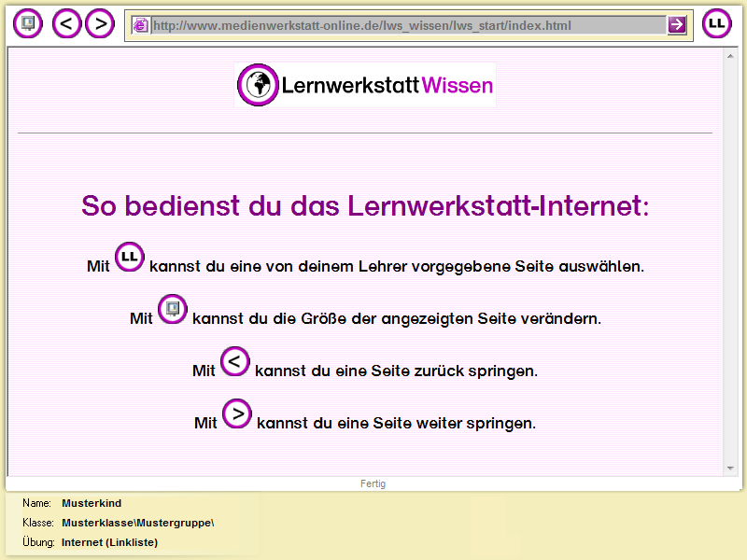The width and height of the screenshot is (747, 560).
Task: Click the 'Internet (Linkliste)' exercise label
Action: (109, 542)
